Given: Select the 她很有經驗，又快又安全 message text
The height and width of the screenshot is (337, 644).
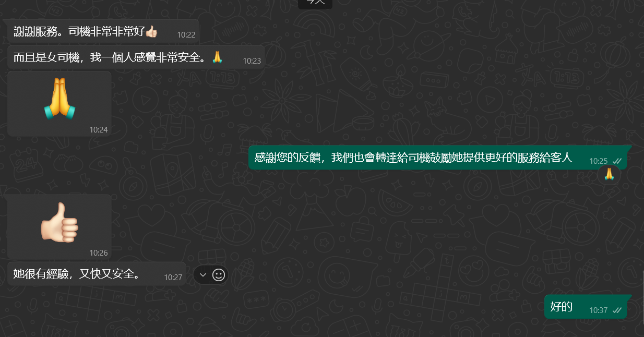Looking at the screenshot, I should pyautogui.click(x=76, y=274).
